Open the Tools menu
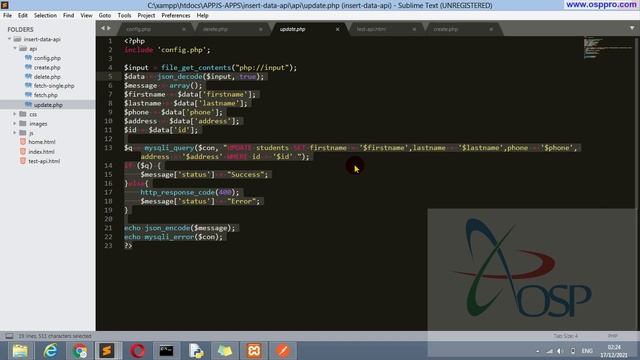Image resolution: width=640 pixels, height=360 pixels. (124, 16)
